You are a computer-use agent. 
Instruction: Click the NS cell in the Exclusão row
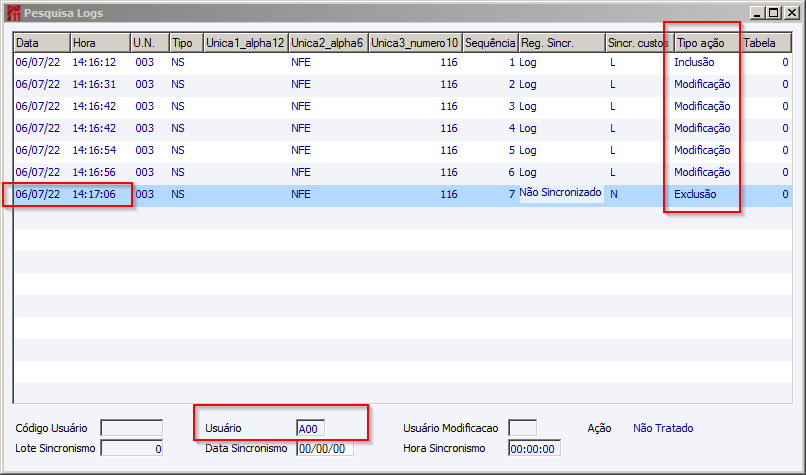[x=178, y=194]
